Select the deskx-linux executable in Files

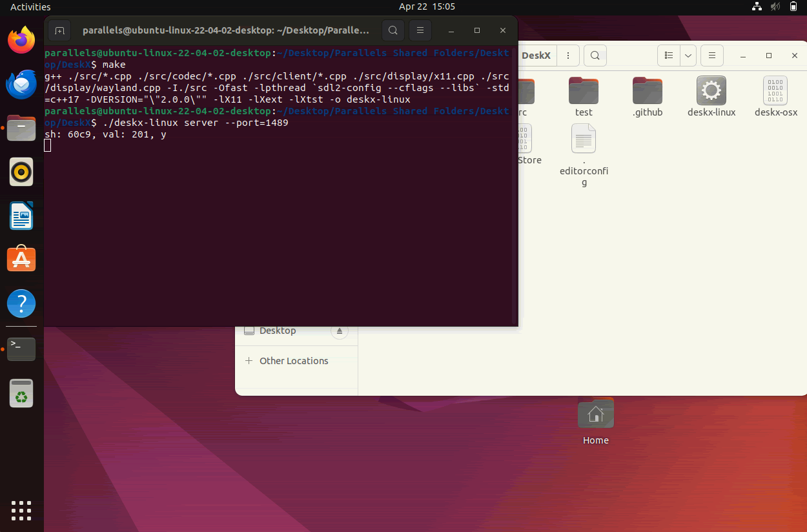coord(711,97)
